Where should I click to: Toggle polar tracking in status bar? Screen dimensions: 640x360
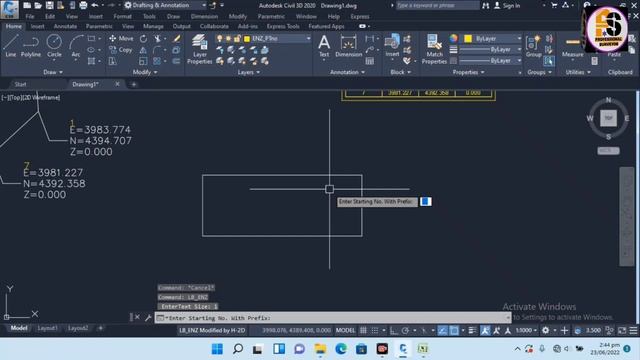(x=405, y=330)
